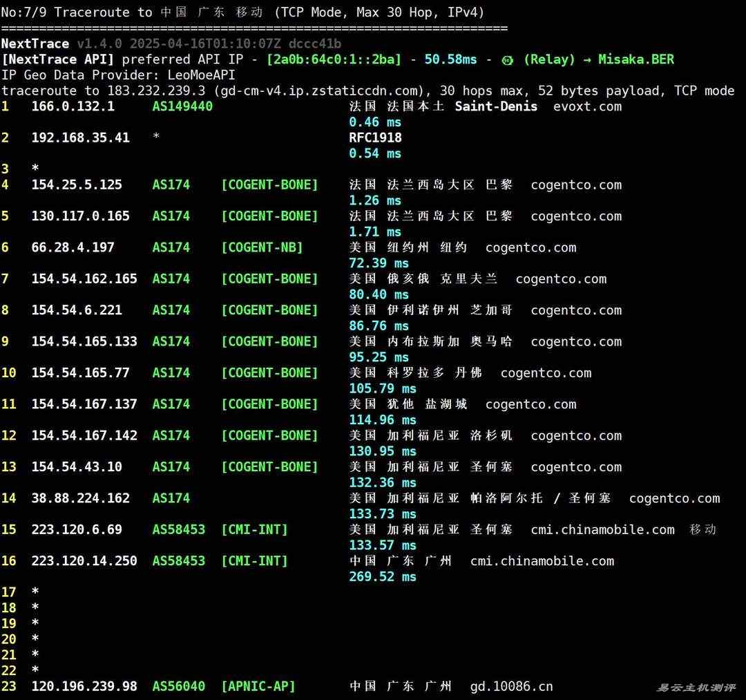Select hop 16 IP 223.120.14.250
This screenshot has width=746, height=700.
[x=84, y=561]
